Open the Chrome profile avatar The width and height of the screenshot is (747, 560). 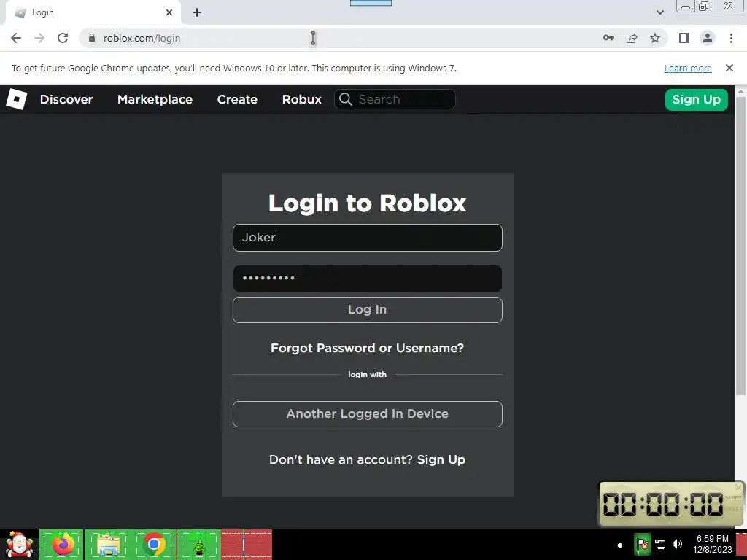(708, 38)
